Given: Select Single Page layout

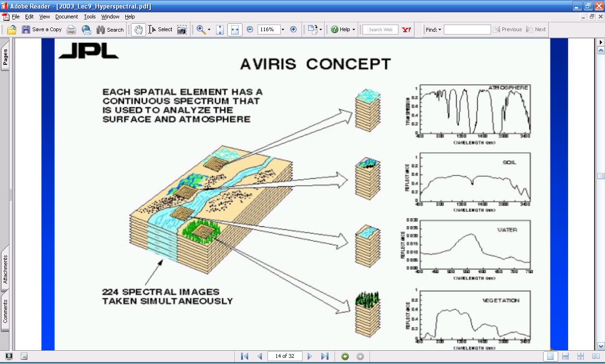Looking at the screenshot, I should [x=550, y=356].
